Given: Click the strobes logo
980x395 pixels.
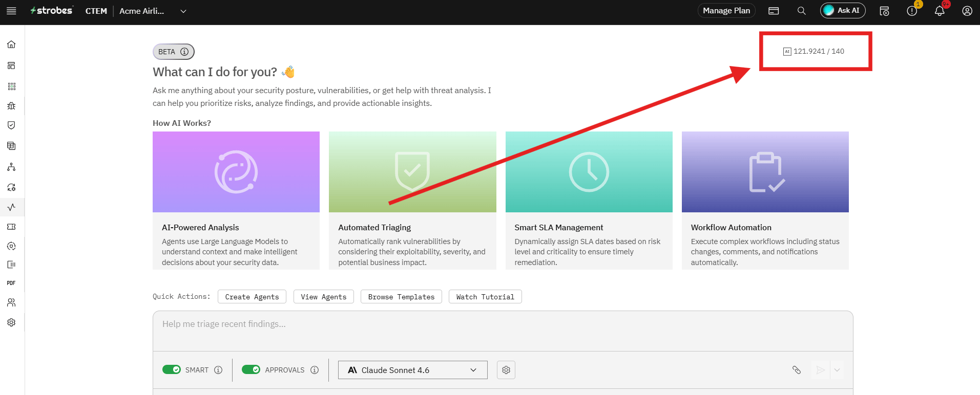Looking at the screenshot, I should [x=51, y=11].
